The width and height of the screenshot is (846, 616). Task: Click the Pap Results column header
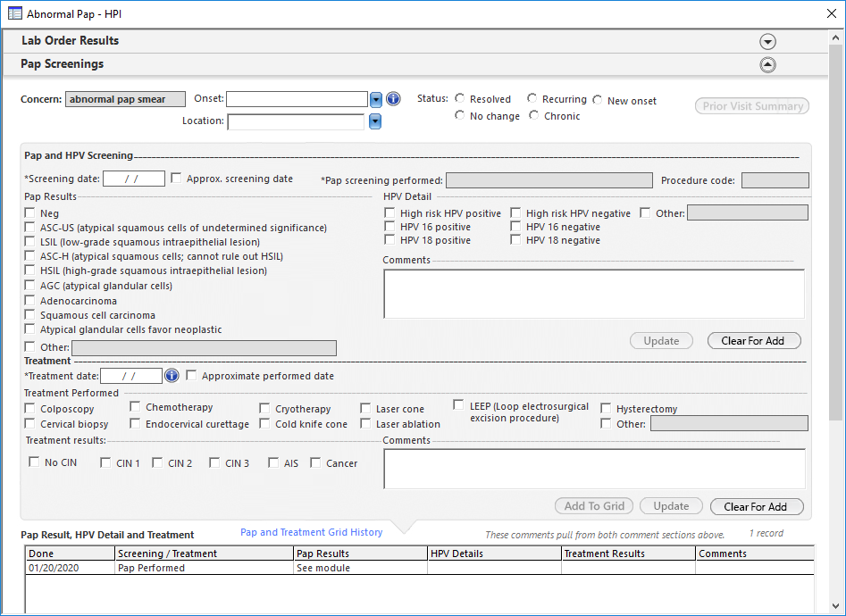(360, 554)
